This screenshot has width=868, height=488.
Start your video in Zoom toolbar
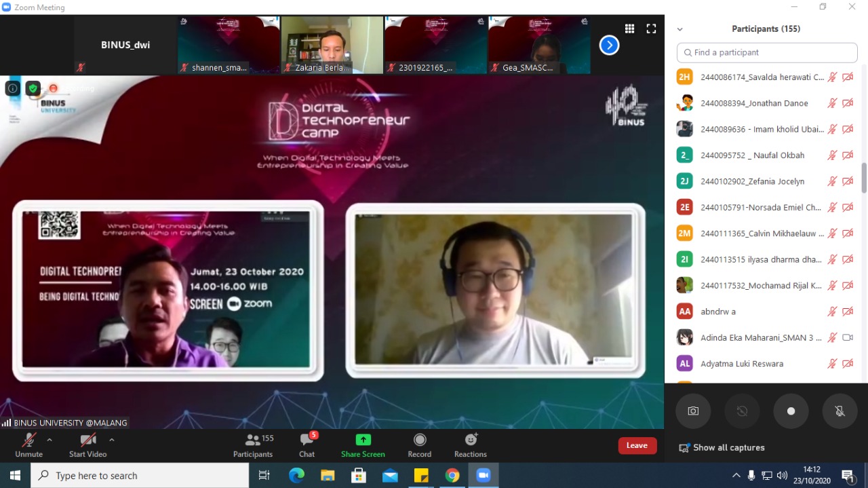coord(87,445)
